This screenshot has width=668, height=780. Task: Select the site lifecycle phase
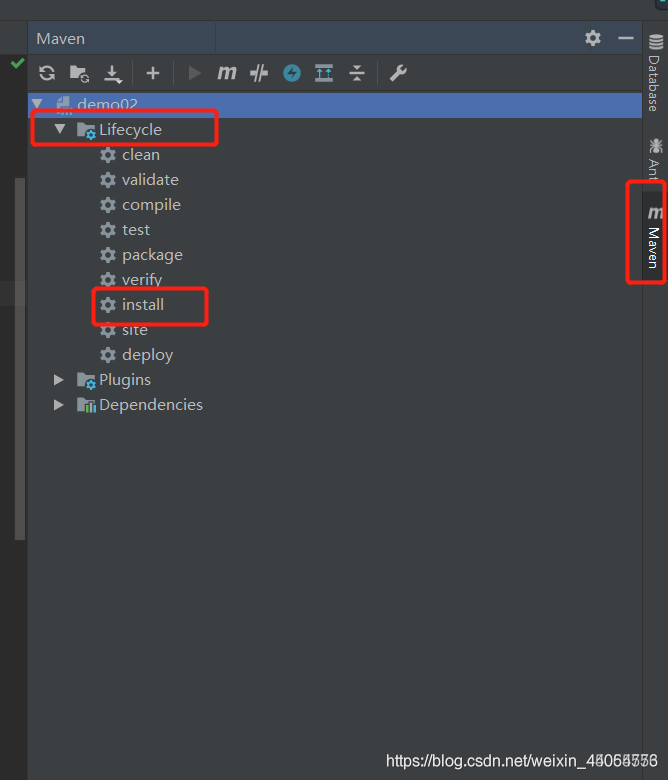(135, 330)
